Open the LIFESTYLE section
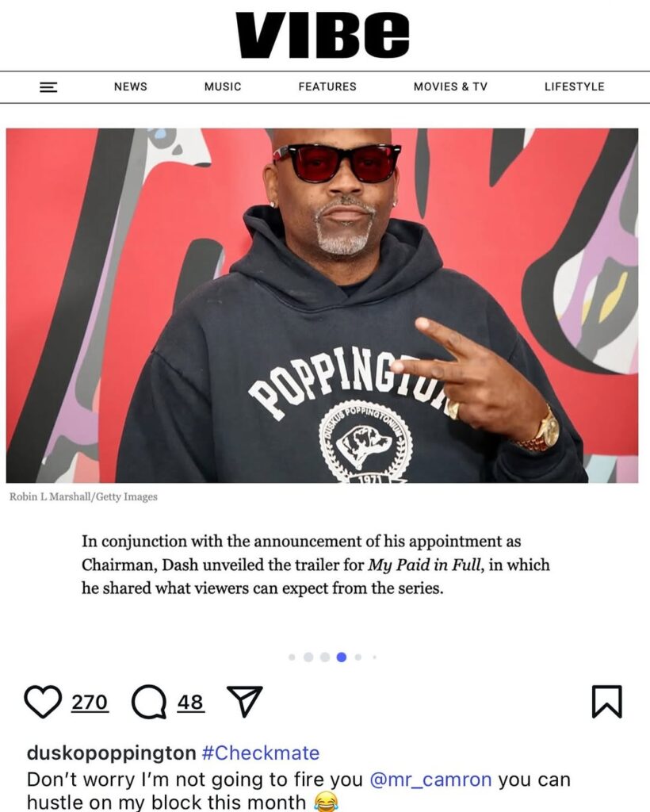The image size is (650, 812). tap(574, 86)
